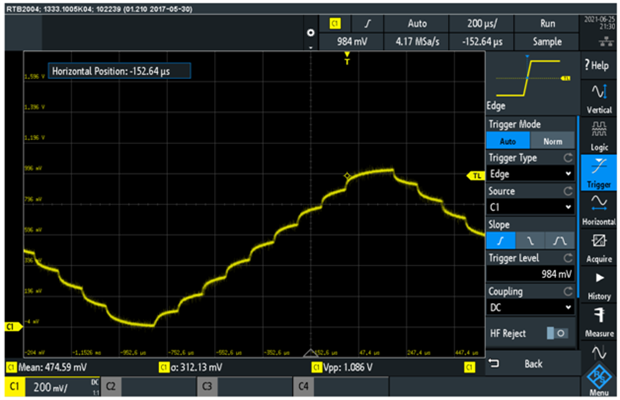Set Trigger Mode to Auto
The width and height of the screenshot is (620, 400).
pyautogui.click(x=508, y=141)
